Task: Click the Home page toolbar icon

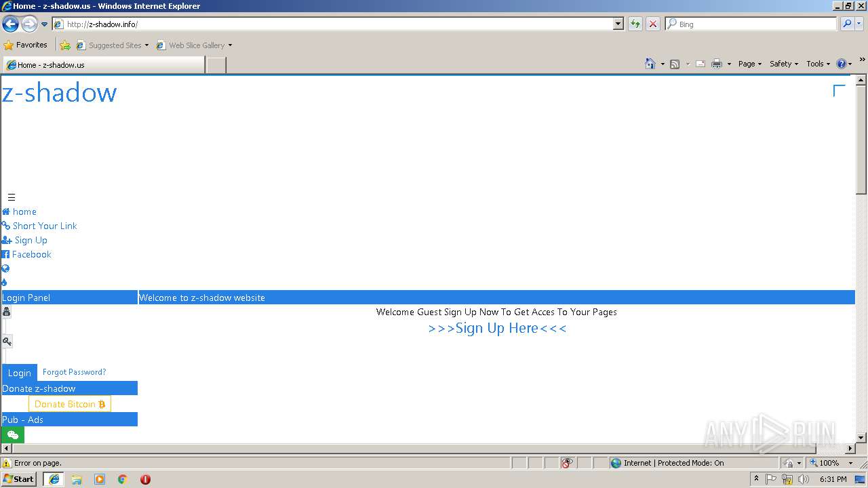Action: 650,64
